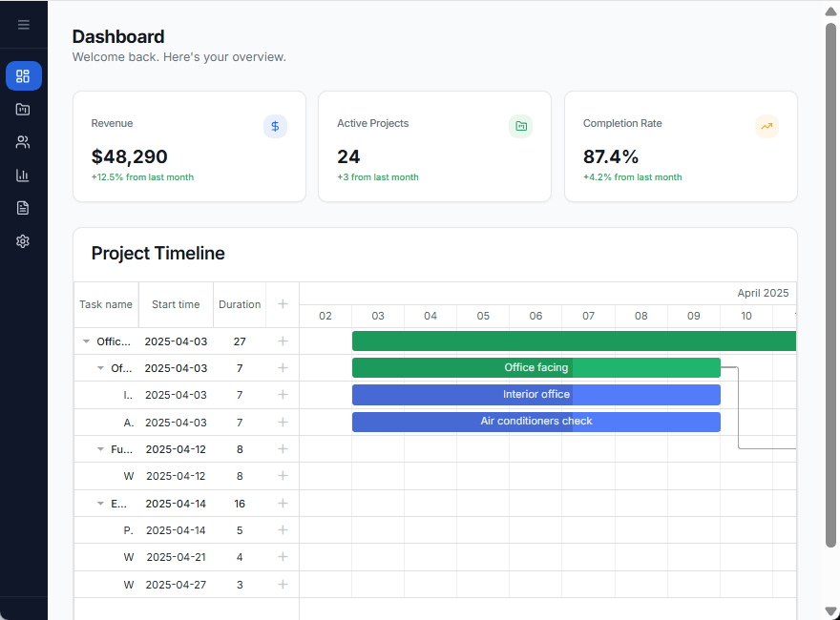Select the Office facing task bar
This screenshot has width=840, height=620.
pyautogui.click(x=535, y=368)
